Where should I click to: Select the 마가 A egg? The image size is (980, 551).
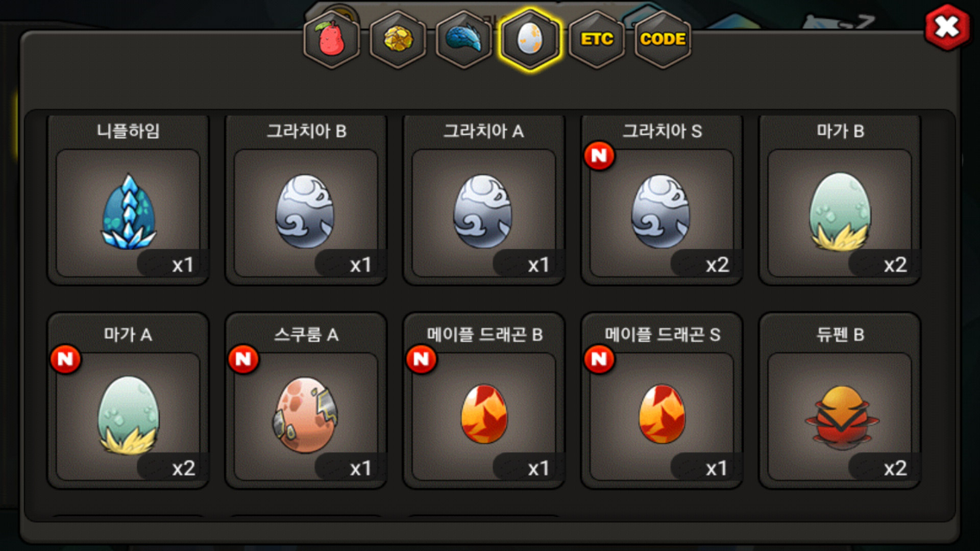pos(128,400)
